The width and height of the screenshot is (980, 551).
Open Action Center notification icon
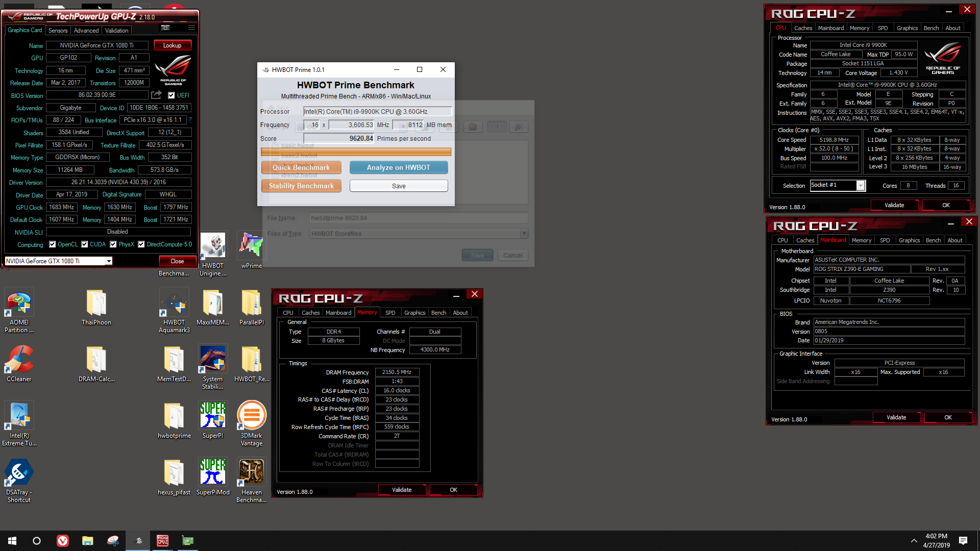pos(963,541)
